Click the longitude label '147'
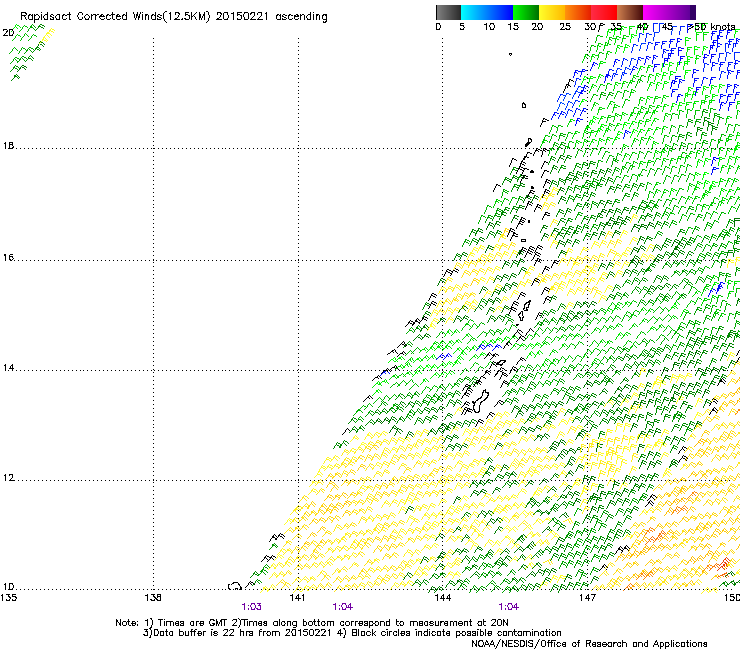Image resolution: width=740 pixels, height=650 pixels. [587, 598]
